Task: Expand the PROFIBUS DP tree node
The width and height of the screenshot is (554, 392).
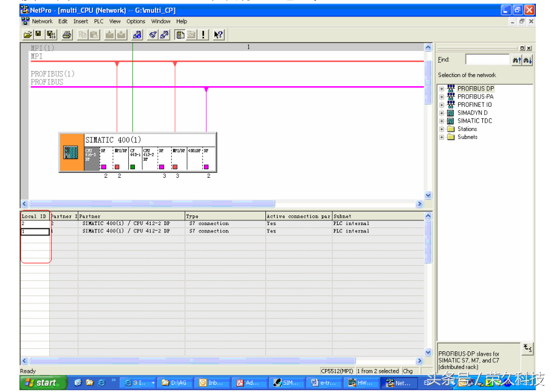Action: pos(442,89)
